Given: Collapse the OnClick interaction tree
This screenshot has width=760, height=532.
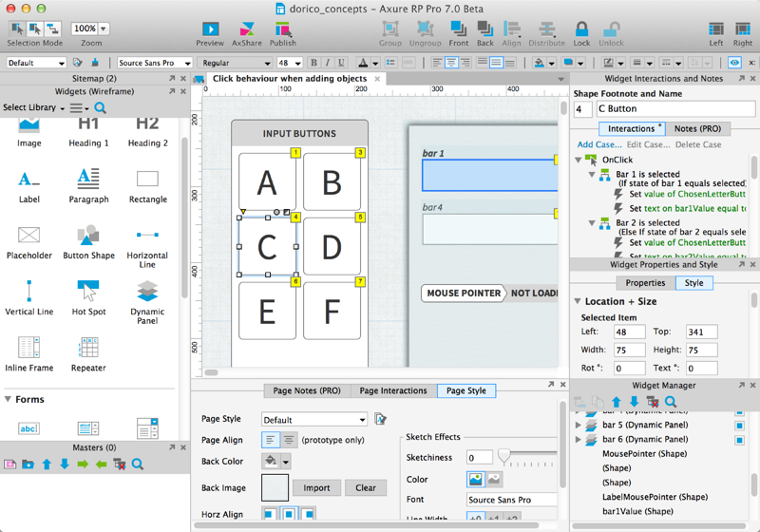Looking at the screenshot, I should click(x=579, y=160).
